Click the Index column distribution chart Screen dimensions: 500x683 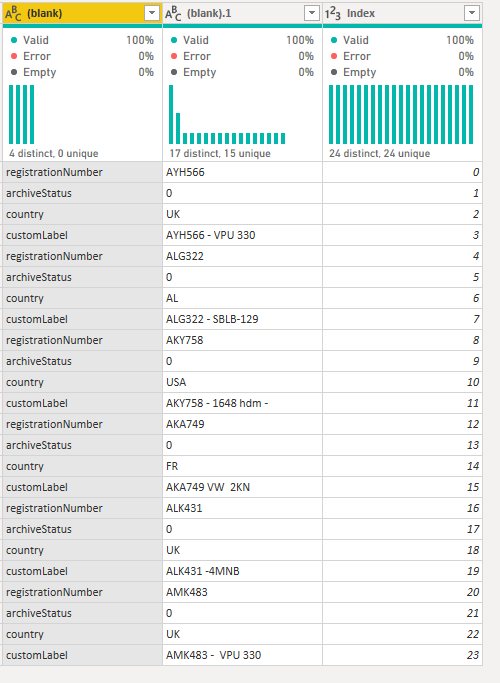401,114
